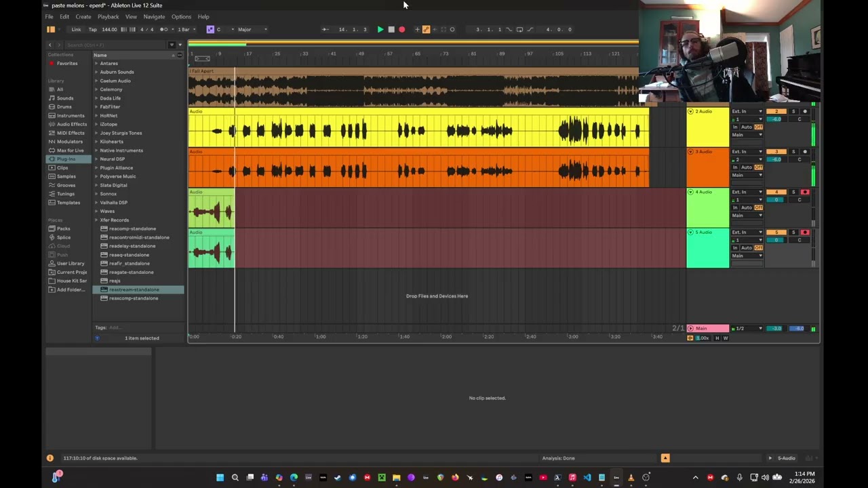
Task: Click the orange status bar indicator icon
Action: (x=665, y=458)
